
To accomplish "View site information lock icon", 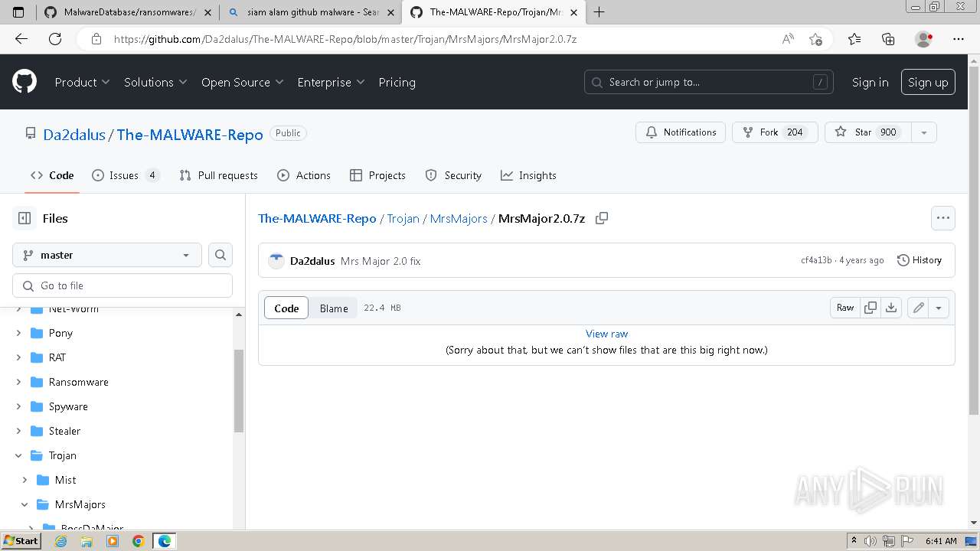I will 96,39.
